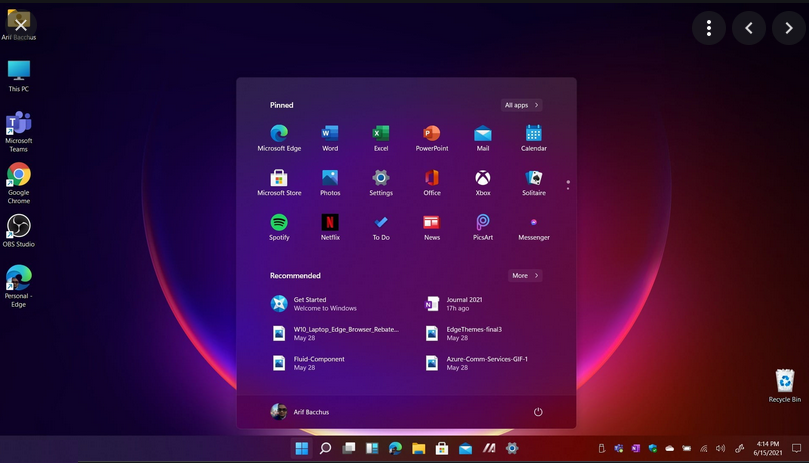809x463 pixels.
Task: Select This PC desktop icon
Action: coord(19,76)
